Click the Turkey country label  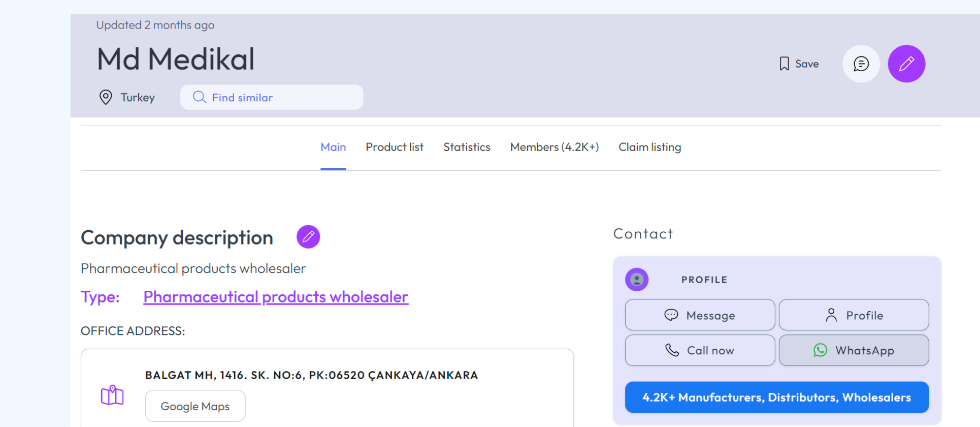pos(138,98)
